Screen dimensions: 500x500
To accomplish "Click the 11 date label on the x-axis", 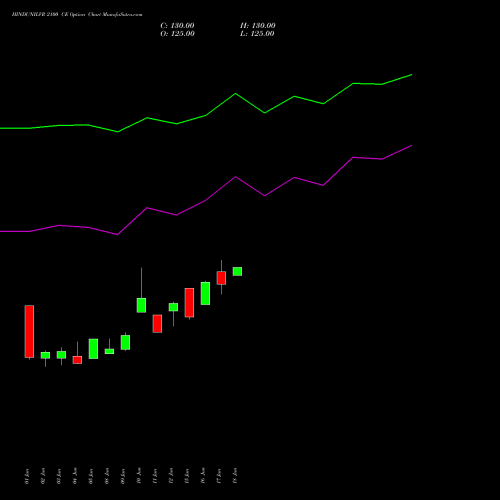I will tap(155, 476).
